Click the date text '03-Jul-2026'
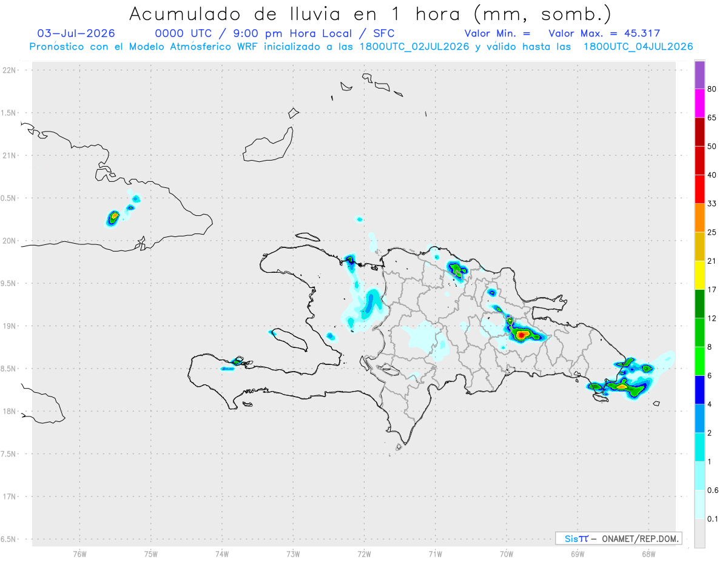 click(76, 33)
